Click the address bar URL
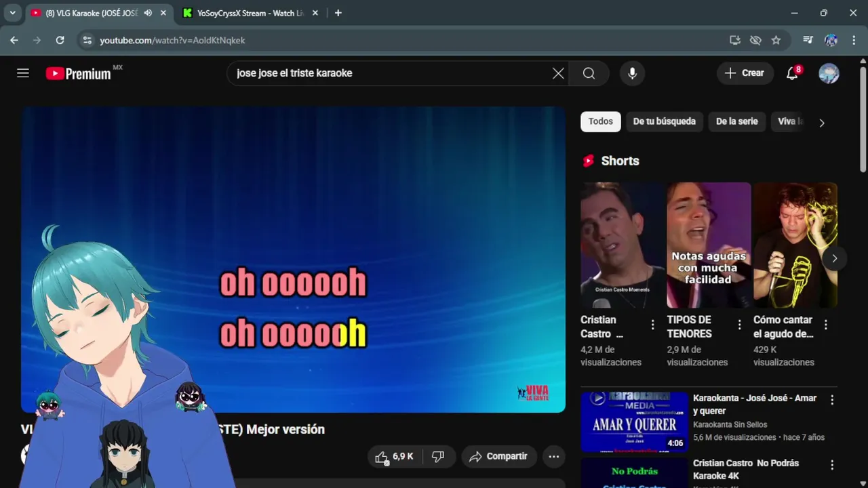 (x=172, y=41)
